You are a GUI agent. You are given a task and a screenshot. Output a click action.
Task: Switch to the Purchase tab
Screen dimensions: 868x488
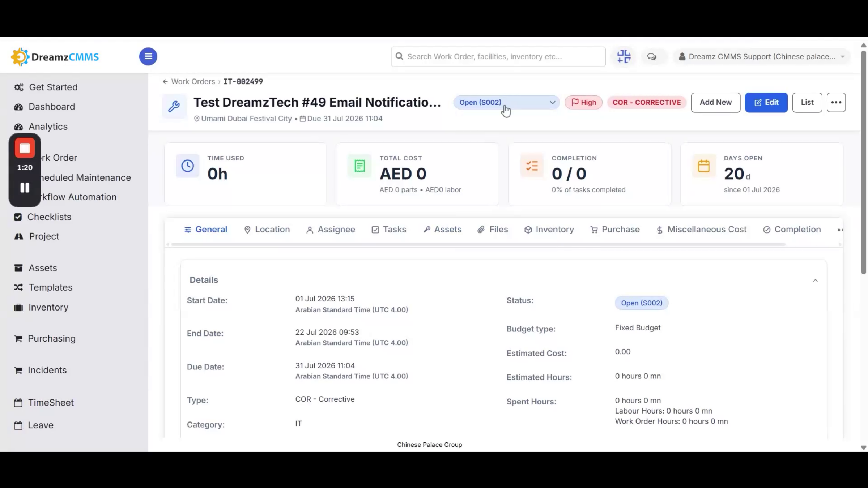(615, 230)
